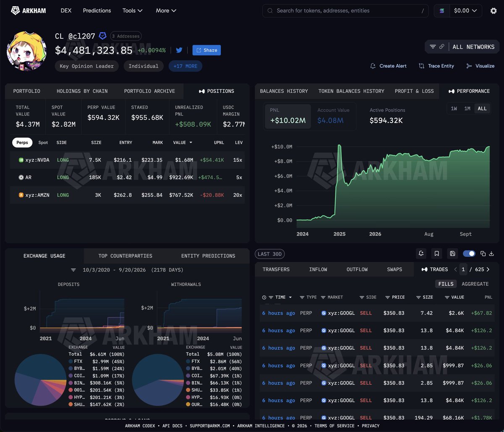This screenshot has height=432, width=504.
Task: Open CL's Twitter profile icon
Action: tap(179, 50)
